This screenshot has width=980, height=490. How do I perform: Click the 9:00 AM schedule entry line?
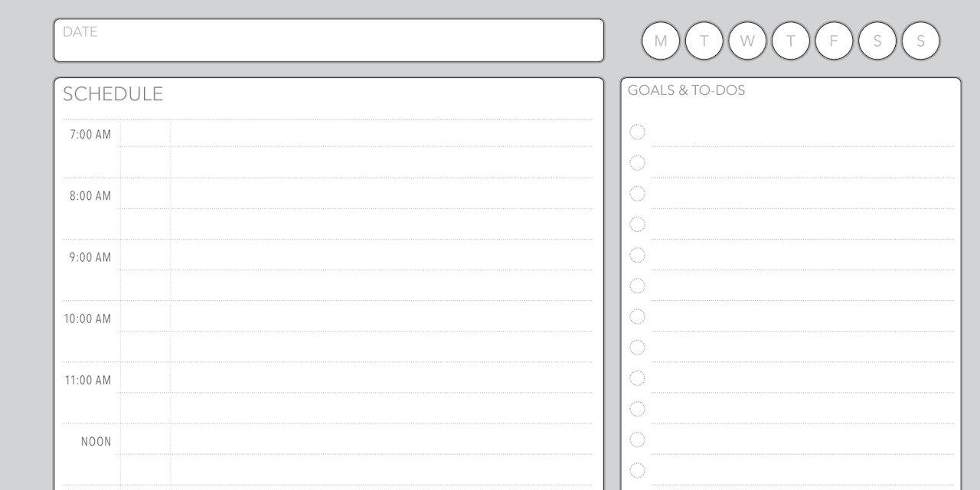328,255
